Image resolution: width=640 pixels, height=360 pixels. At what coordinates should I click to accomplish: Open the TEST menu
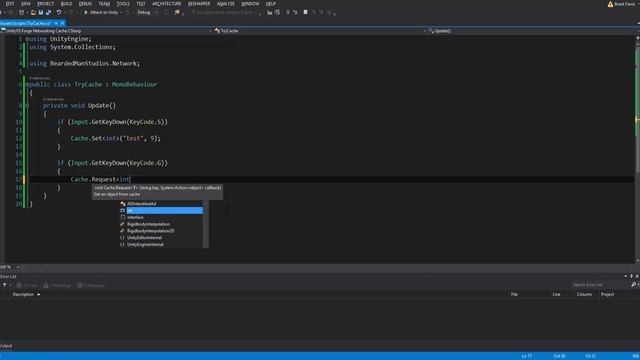(x=141, y=4)
